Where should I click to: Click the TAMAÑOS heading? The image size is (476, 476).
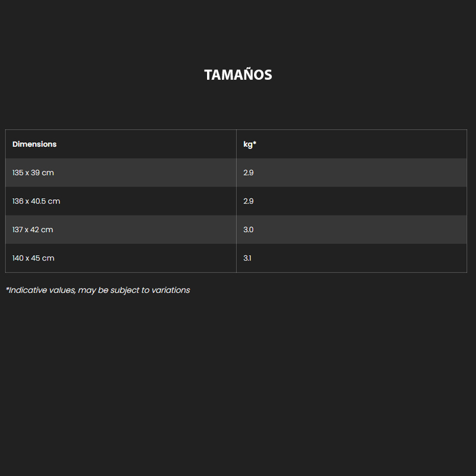pos(238,75)
